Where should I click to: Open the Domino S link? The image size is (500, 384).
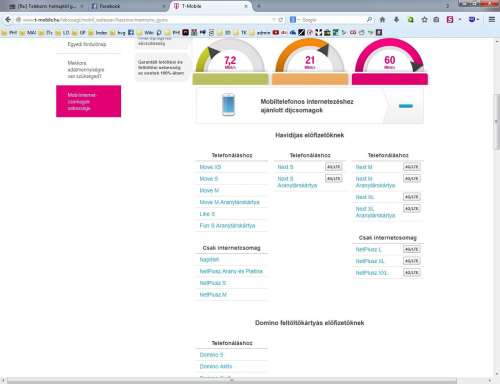[x=211, y=355]
